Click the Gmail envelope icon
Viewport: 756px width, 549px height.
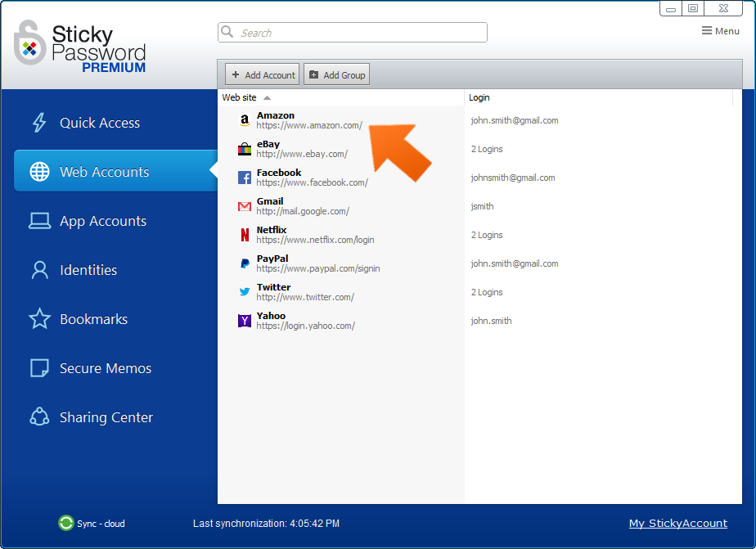click(245, 206)
